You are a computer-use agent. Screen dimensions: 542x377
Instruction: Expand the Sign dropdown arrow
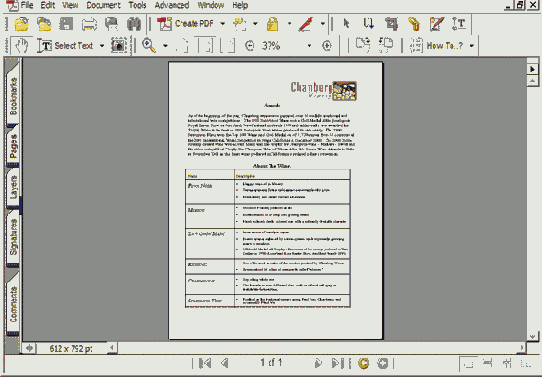(x=323, y=24)
